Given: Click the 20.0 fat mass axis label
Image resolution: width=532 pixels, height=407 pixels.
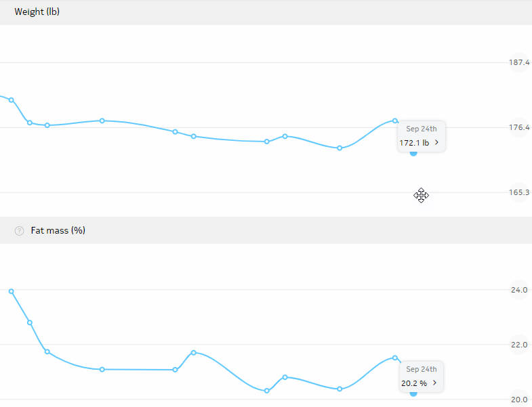Looking at the screenshot, I should [519, 400].
